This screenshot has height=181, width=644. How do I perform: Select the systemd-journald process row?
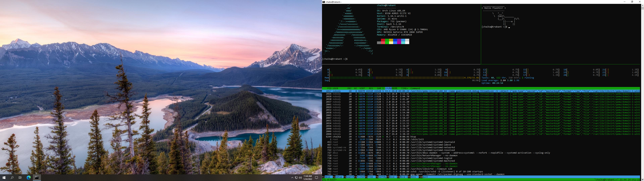(481, 142)
